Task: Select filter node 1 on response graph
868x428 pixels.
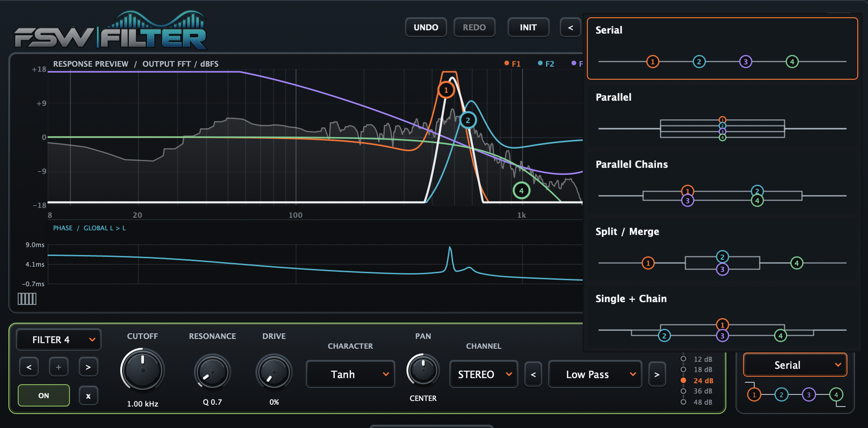Action: click(x=446, y=90)
